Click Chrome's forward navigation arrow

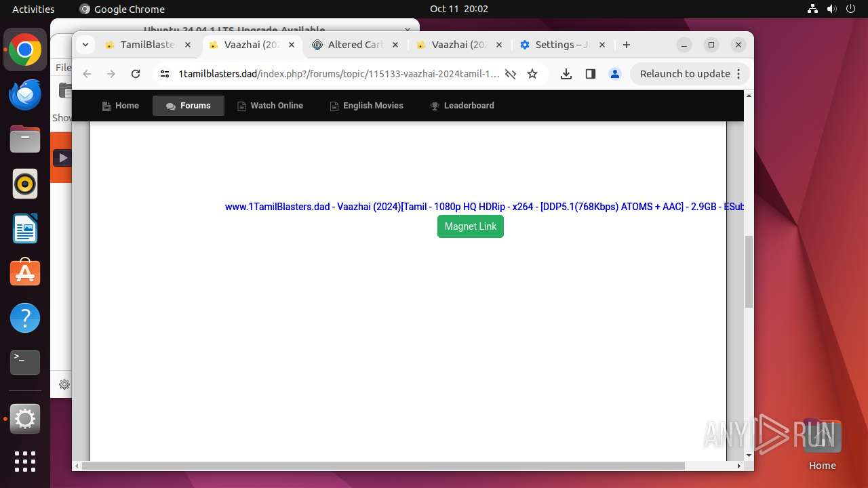click(x=111, y=74)
